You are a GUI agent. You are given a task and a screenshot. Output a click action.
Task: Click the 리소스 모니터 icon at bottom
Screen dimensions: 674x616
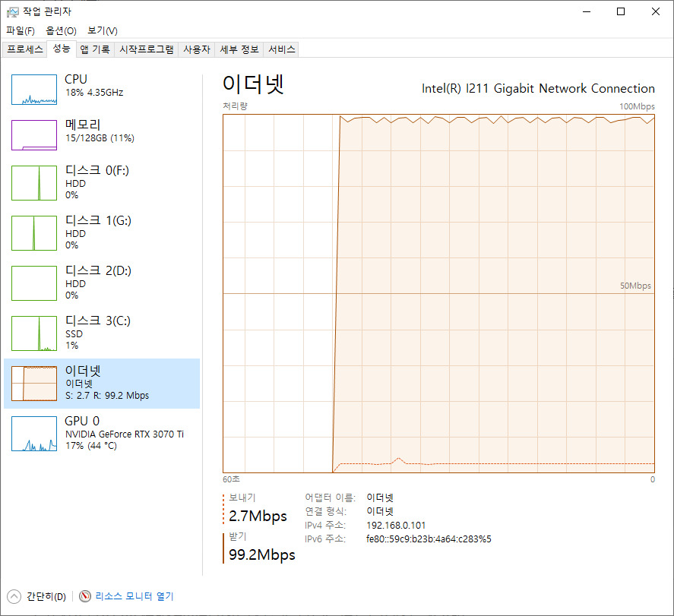pos(85,596)
